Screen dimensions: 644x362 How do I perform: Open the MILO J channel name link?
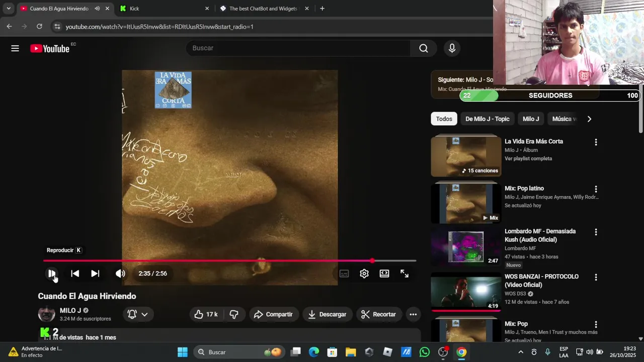(x=70, y=310)
